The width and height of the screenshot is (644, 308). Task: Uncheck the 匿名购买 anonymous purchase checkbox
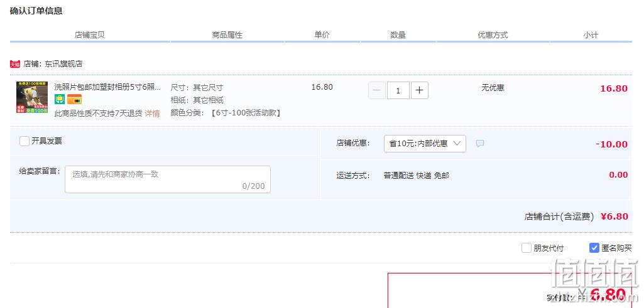coord(594,248)
